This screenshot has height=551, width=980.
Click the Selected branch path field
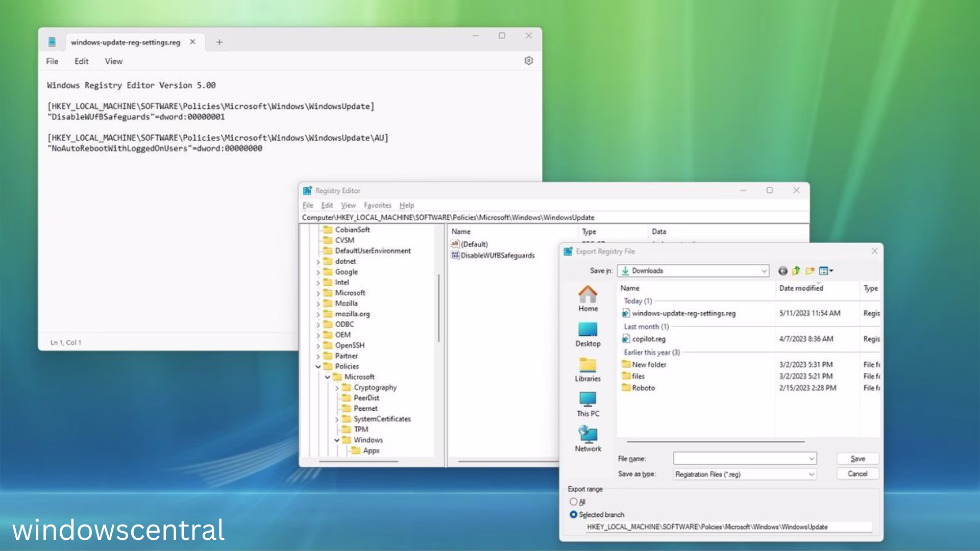(x=729, y=527)
